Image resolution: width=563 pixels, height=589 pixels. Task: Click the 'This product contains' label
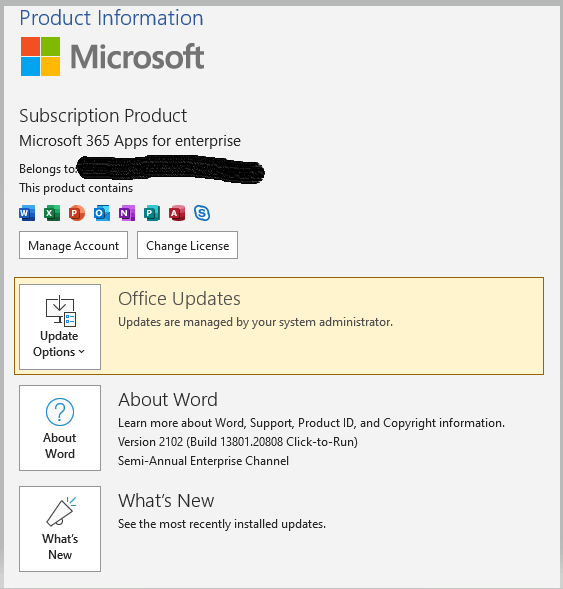click(x=76, y=188)
